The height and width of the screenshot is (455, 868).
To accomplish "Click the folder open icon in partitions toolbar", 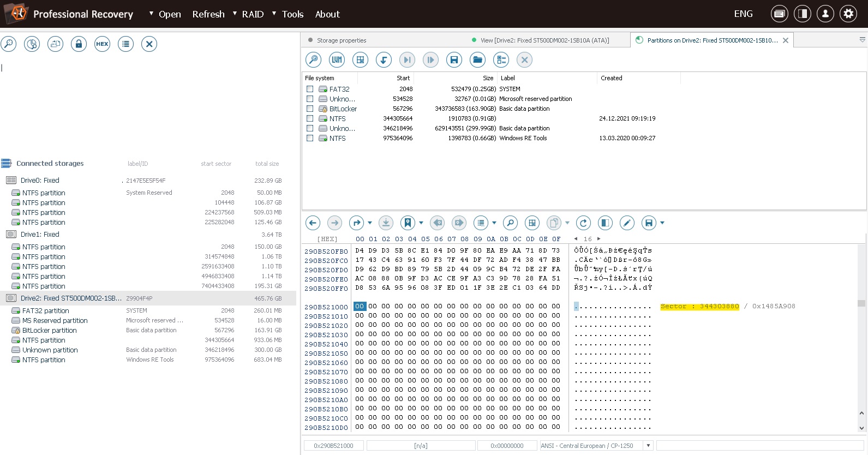I will click(477, 60).
